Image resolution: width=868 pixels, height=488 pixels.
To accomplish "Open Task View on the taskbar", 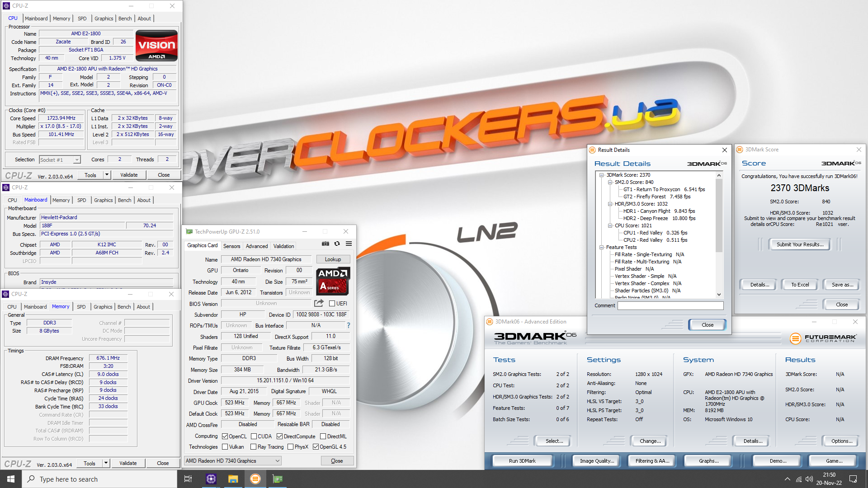I will [x=188, y=479].
